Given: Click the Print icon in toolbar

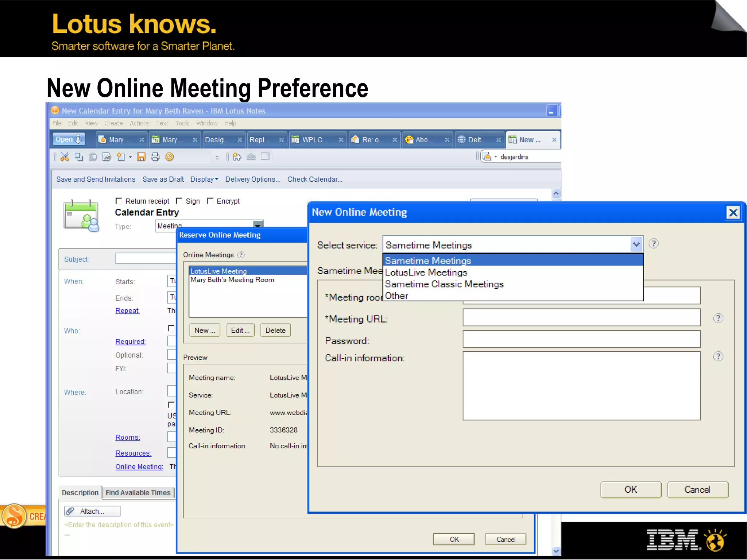Looking at the screenshot, I should point(155,157).
